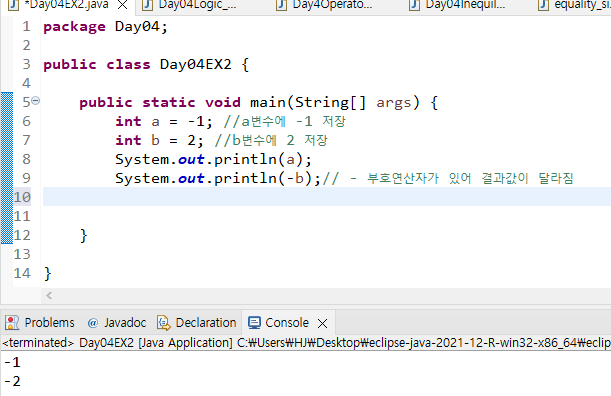Click line number 8 in the gutter
611x396 pixels.
tap(26, 159)
